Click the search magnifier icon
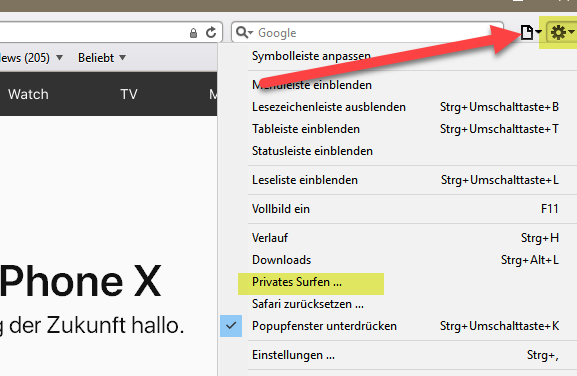The image size is (577, 376). pyautogui.click(x=242, y=32)
